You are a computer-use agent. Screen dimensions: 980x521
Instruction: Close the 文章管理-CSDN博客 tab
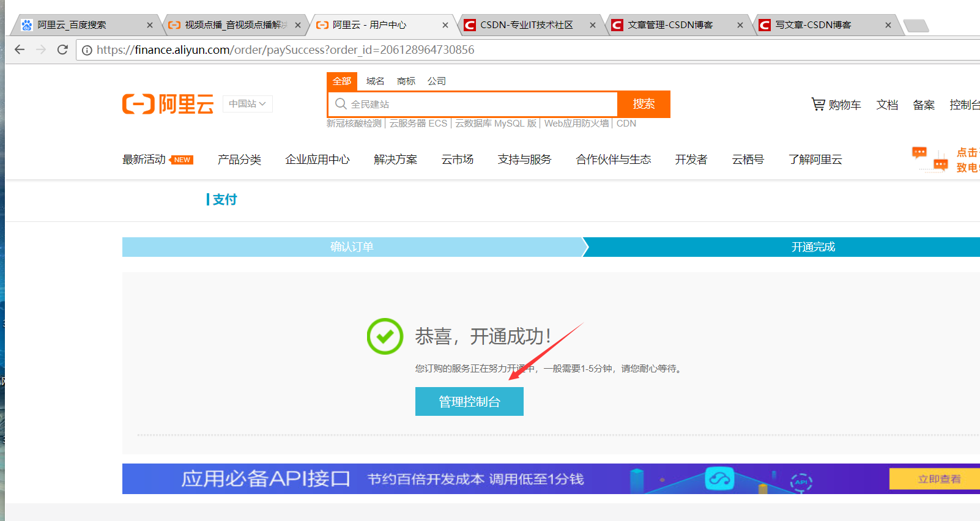coord(740,25)
